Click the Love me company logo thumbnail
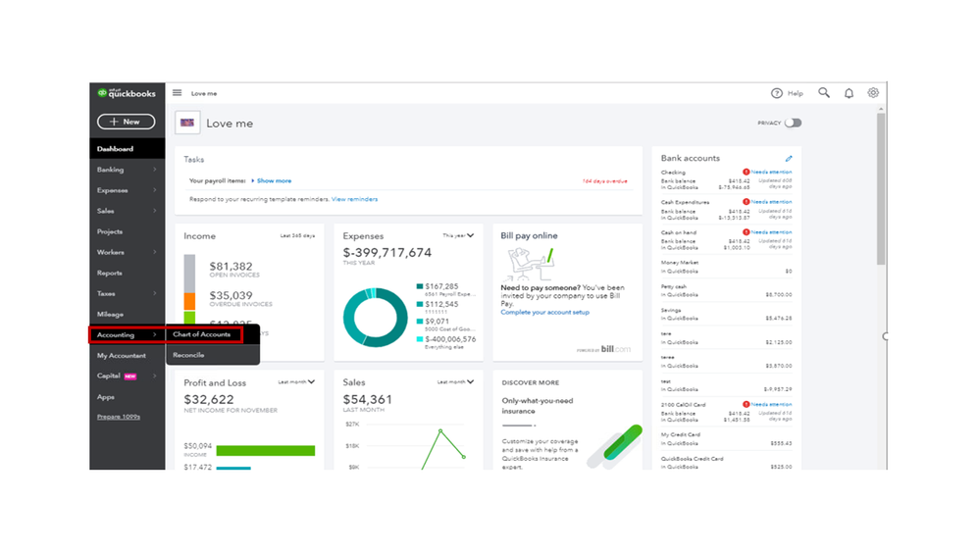This screenshot has width=980, height=551. click(x=187, y=123)
